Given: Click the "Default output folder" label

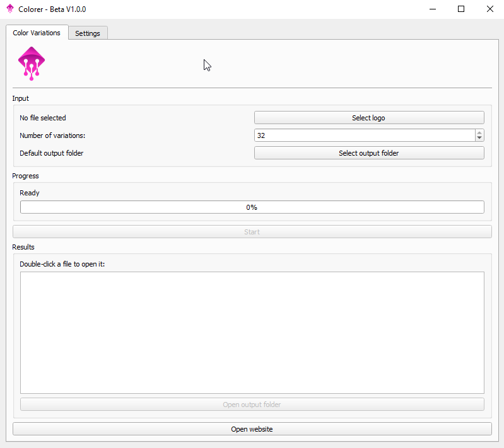Looking at the screenshot, I should click(x=52, y=153).
